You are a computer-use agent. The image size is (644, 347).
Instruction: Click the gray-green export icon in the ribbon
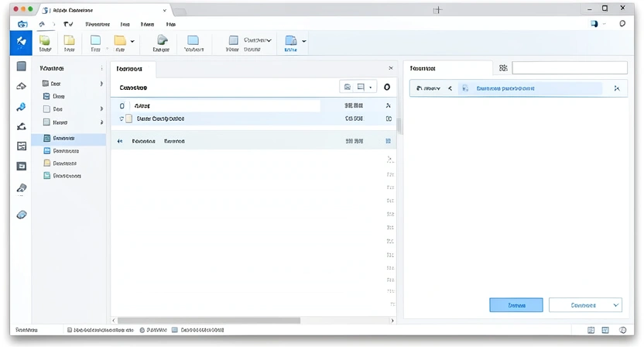tap(163, 40)
